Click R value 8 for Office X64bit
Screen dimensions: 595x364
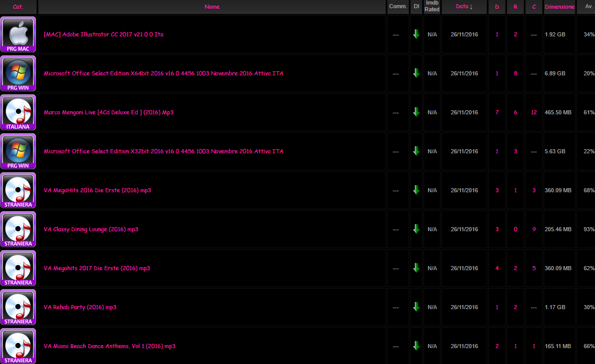click(515, 73)
